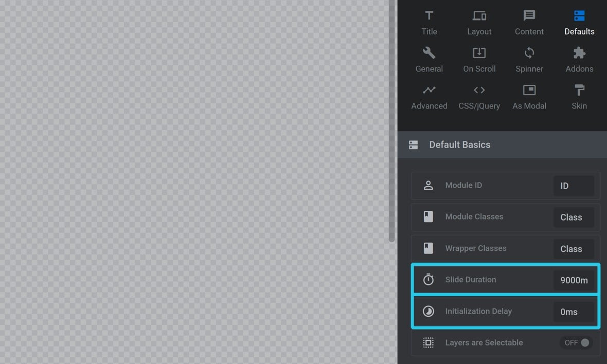The image size is (607, 364).
Task: Click the Module Classes input field
Action: pyautogui.click(x=574, y=217)
